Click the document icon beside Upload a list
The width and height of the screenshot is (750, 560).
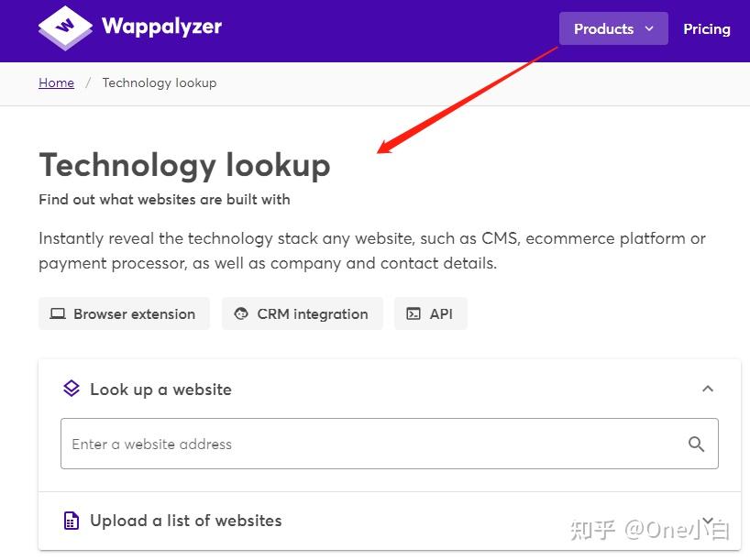72,520
